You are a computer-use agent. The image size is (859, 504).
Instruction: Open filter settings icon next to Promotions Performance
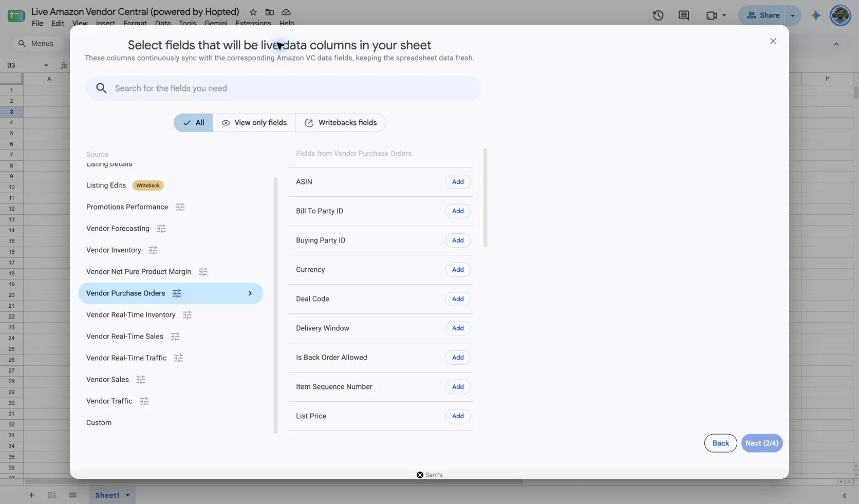point(180,207)
